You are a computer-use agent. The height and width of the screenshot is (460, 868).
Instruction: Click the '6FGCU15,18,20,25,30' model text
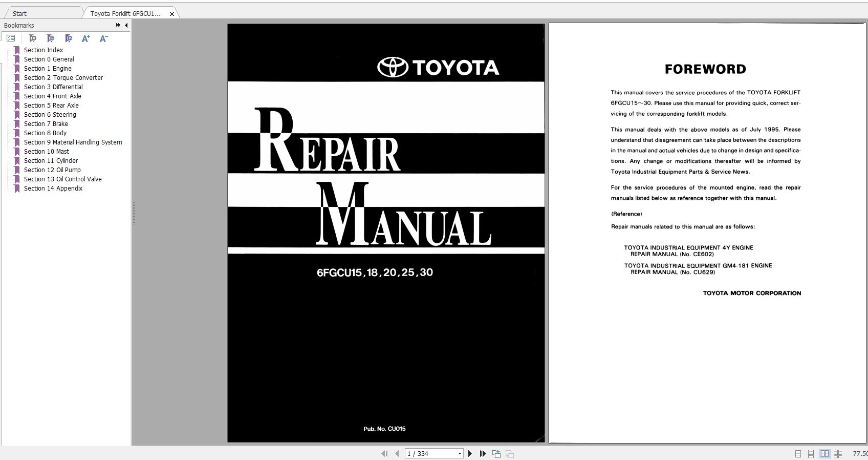click(x=375, y=273)
